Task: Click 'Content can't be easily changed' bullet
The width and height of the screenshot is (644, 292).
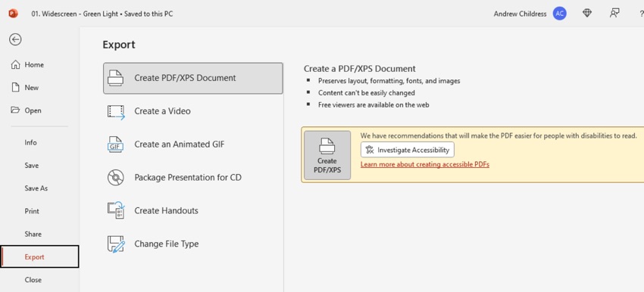Action: tap(367, 93)
